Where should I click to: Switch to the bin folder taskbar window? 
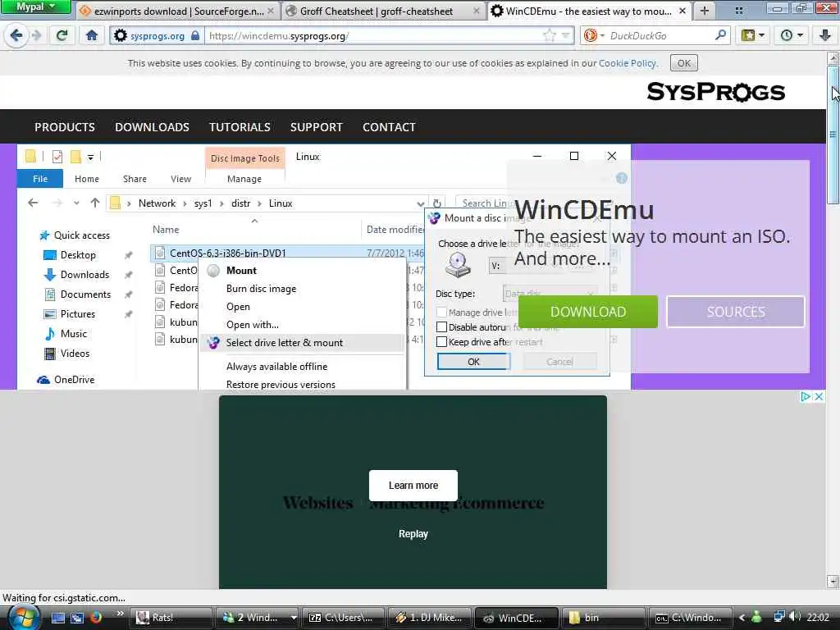click(x=603, y=618)
